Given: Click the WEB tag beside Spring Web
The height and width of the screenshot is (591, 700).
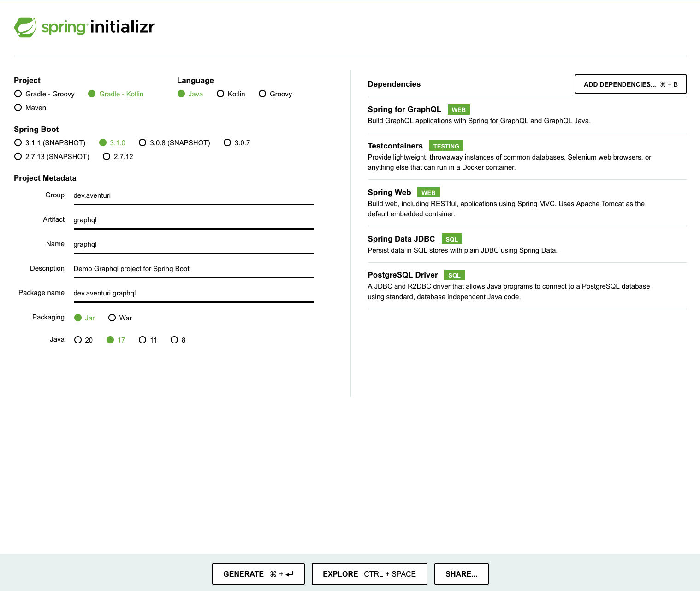Looking at the screenshot, I should click(x=428, y=193).
